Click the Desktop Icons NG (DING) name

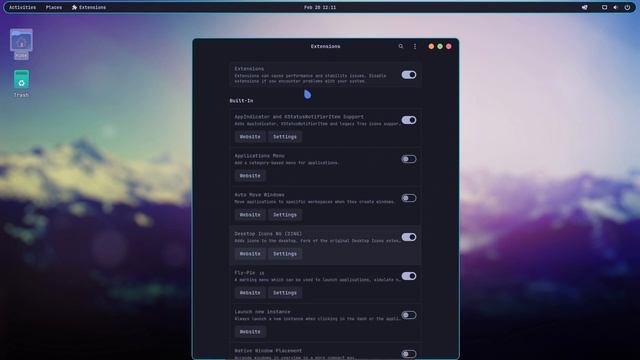click(x=268, y=234)
